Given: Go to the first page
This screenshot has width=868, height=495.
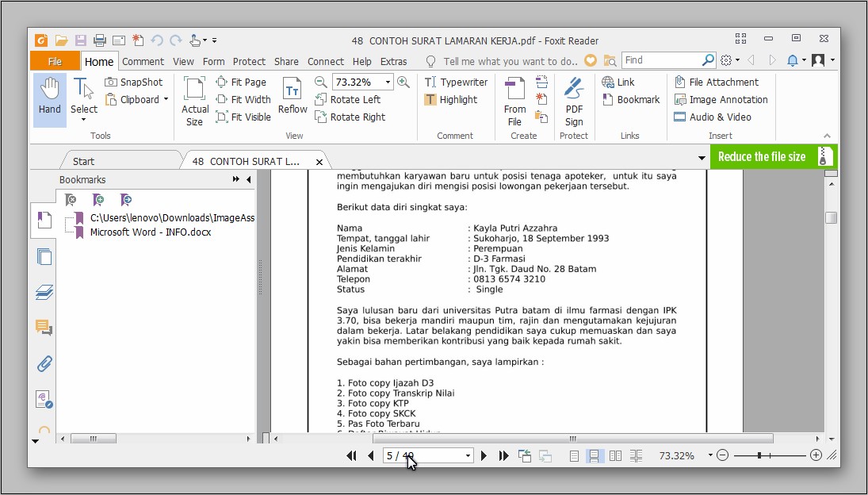Looking at the screenshot, I should (351, 455).
